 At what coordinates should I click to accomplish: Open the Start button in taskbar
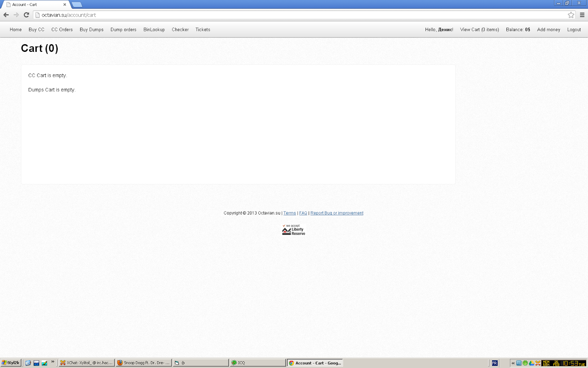tap(11, 363)
